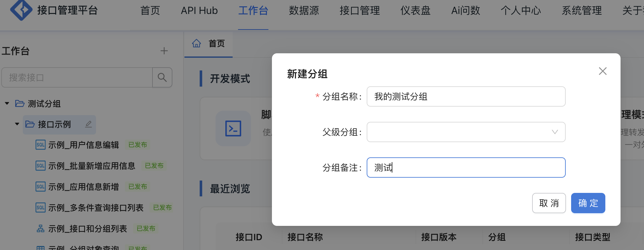Click the folder icon of 接口示例

30,124
